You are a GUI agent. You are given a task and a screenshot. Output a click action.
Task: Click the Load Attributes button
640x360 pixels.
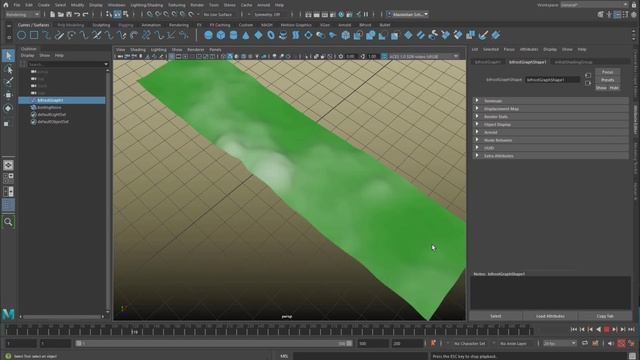[x=550, y=316]
